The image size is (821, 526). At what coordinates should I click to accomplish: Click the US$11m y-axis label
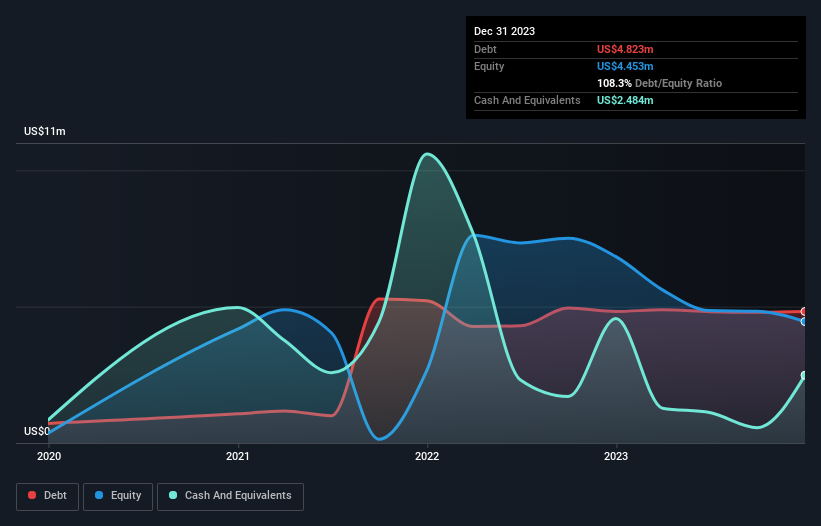45,131
